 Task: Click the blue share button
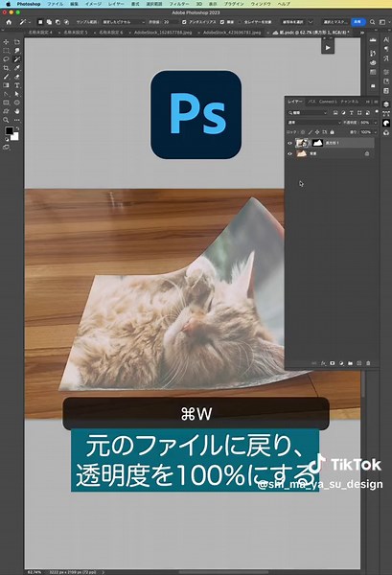pyautogui.click(x=357, y=22)
